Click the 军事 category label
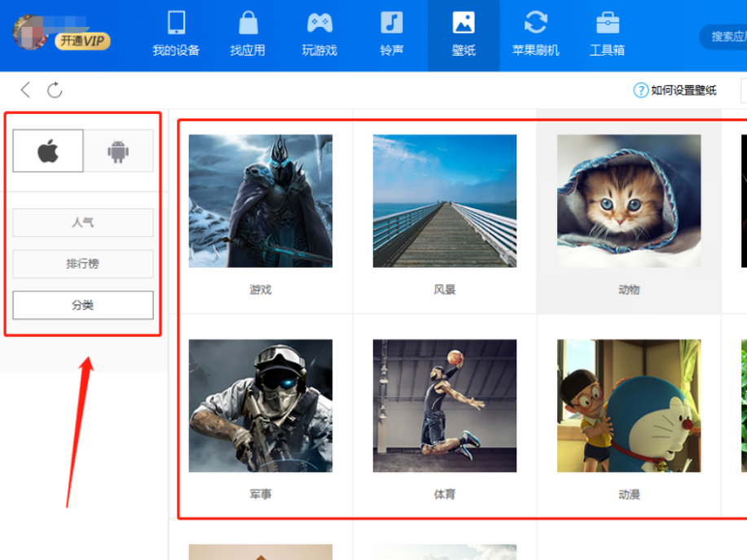 tap(261, 494)
